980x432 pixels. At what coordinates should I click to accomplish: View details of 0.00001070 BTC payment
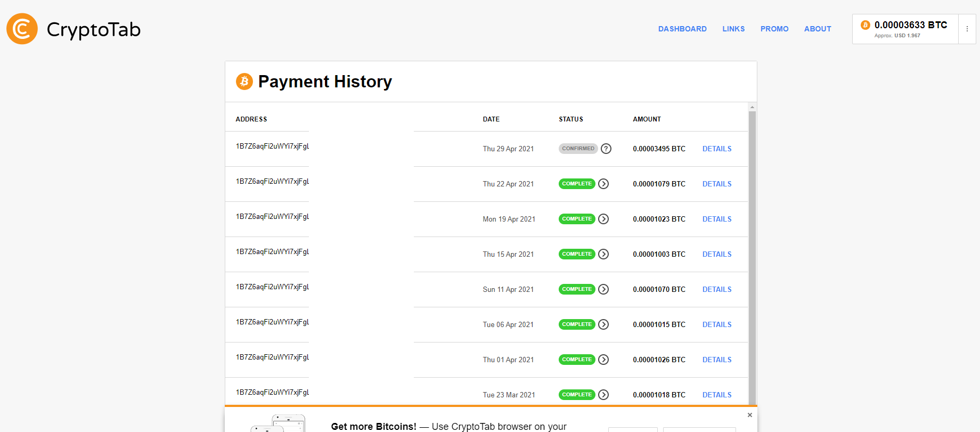[717, 289]
